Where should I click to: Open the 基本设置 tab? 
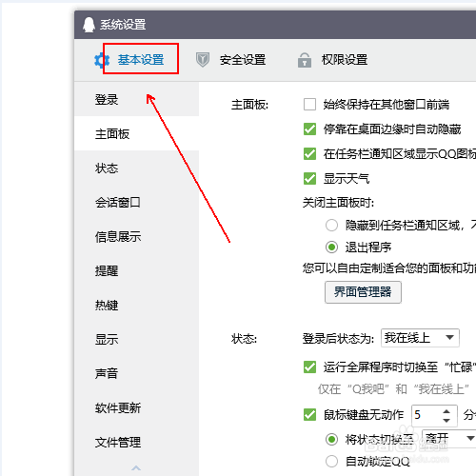[x=141, y=60]
